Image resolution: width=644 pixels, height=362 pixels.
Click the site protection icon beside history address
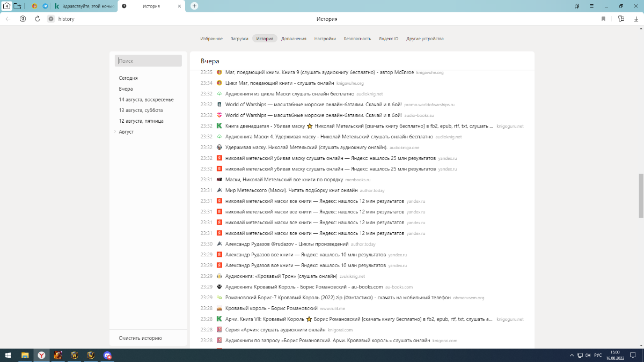tap(51, 19)
